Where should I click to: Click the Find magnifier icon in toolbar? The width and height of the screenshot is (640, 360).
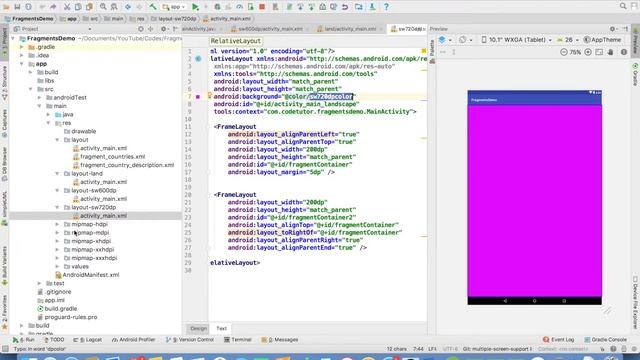coord(103,7)
